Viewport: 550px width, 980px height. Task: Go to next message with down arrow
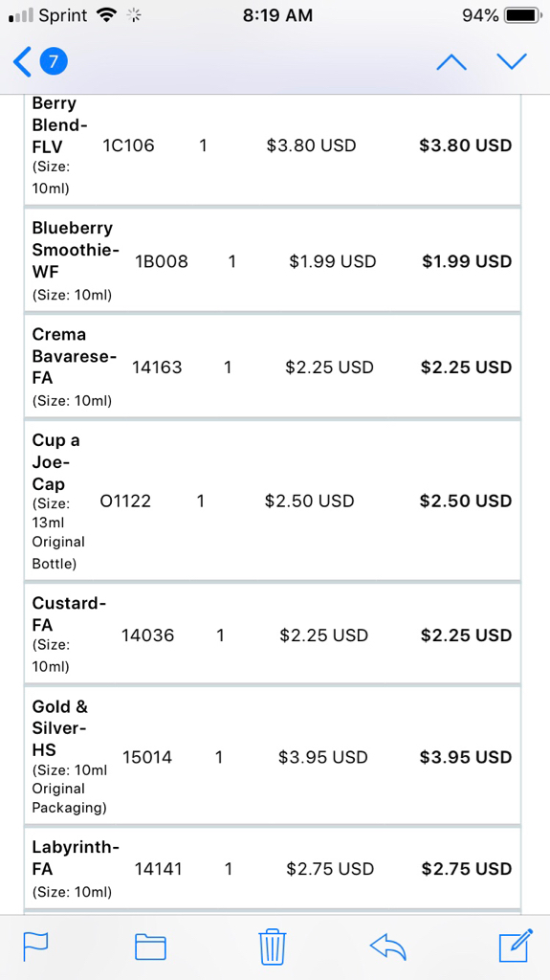coord(512,61)
